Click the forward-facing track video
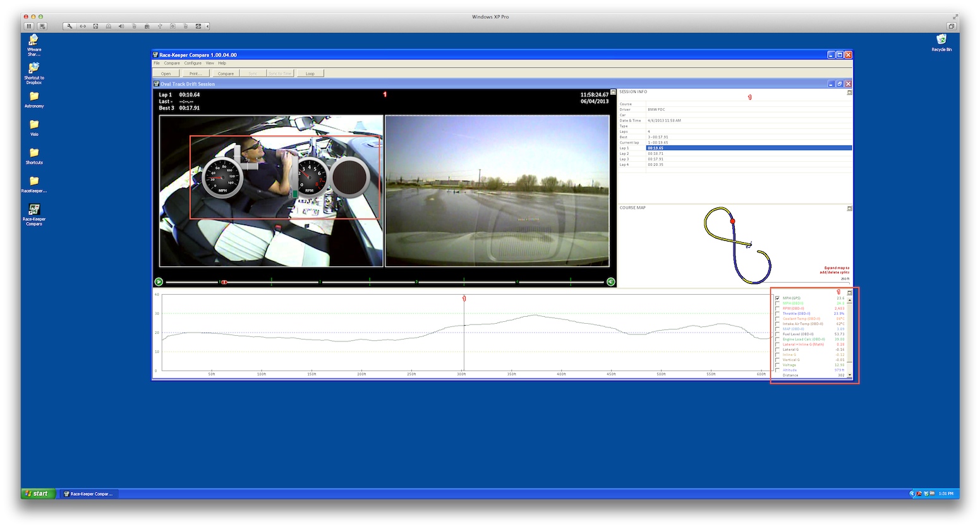Viewport: 980px width, 528px height. 497,191
